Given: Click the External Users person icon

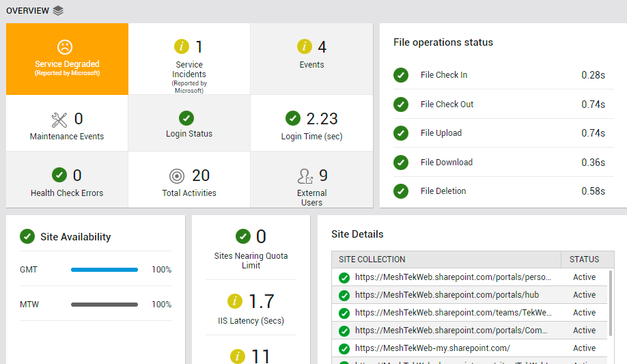Looking at the screenshot, I should point(305,176).
